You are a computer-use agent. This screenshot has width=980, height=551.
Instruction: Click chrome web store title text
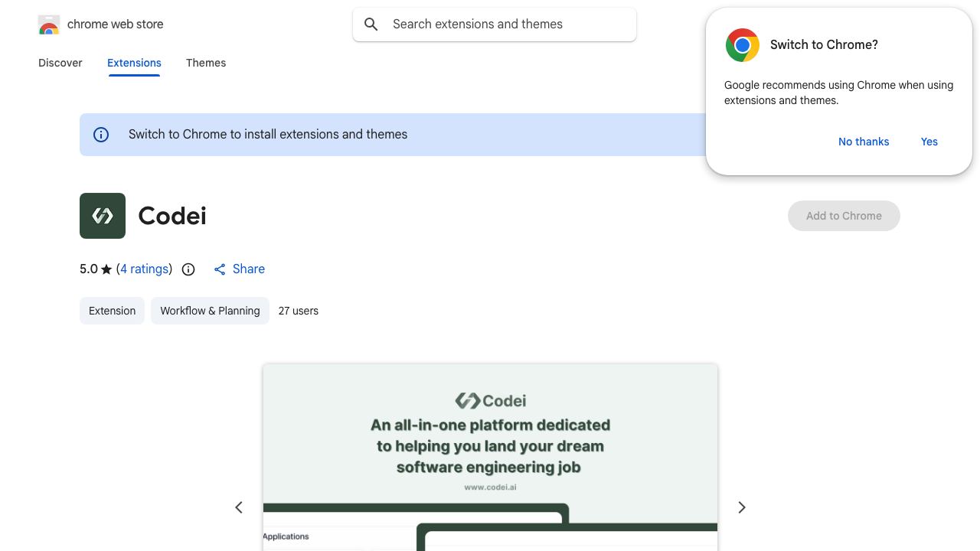pyautogui.click(x=116, y=24)
